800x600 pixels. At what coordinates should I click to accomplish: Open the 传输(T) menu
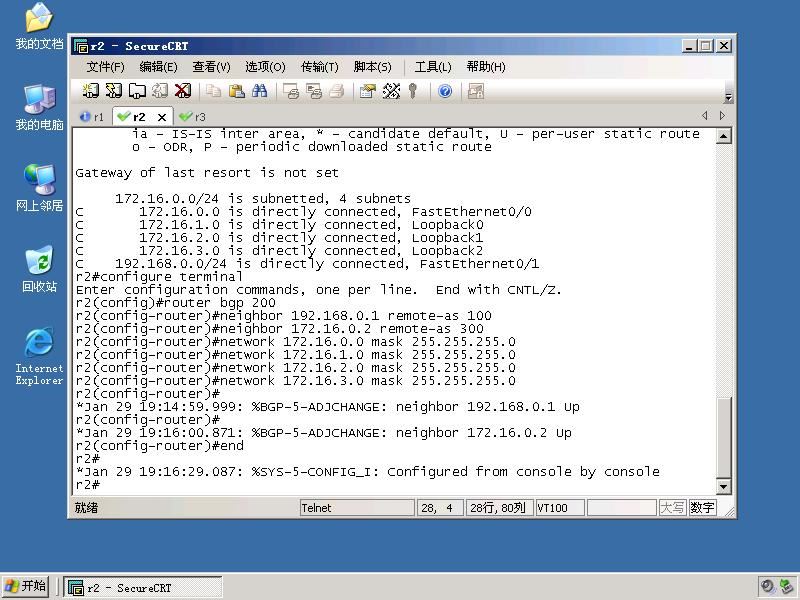point(319,67)
